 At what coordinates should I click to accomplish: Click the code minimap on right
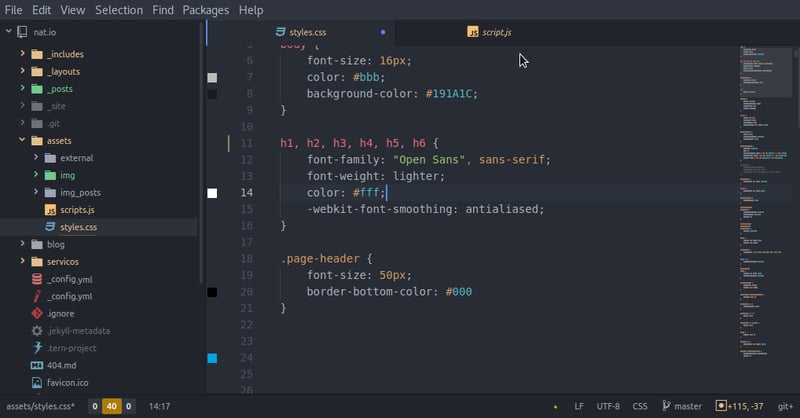(x=759, y=200)
